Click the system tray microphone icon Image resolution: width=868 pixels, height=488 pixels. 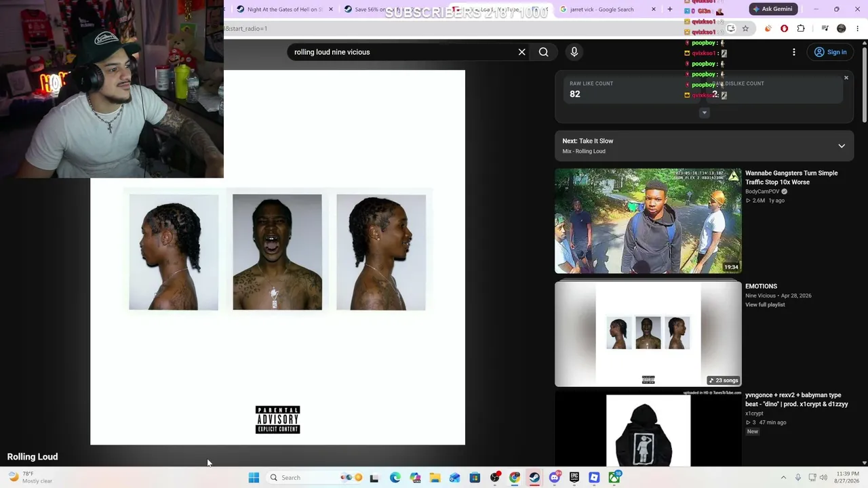797,478
